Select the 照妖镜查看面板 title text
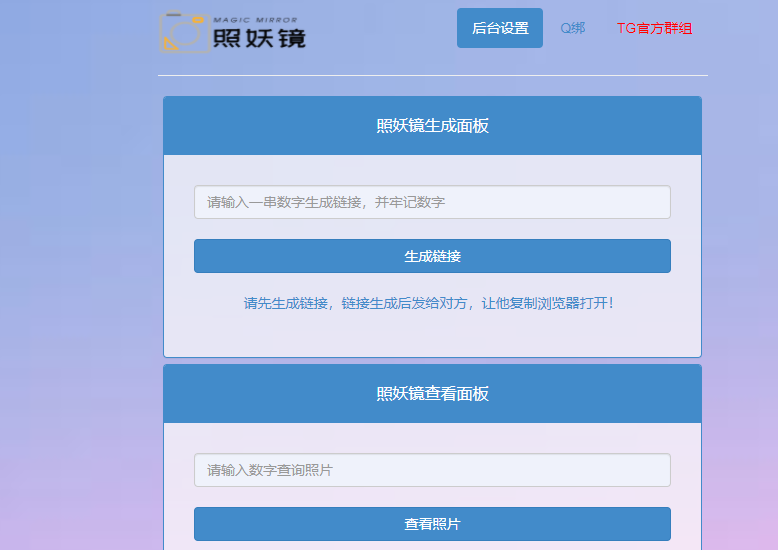 click(432, 394)
